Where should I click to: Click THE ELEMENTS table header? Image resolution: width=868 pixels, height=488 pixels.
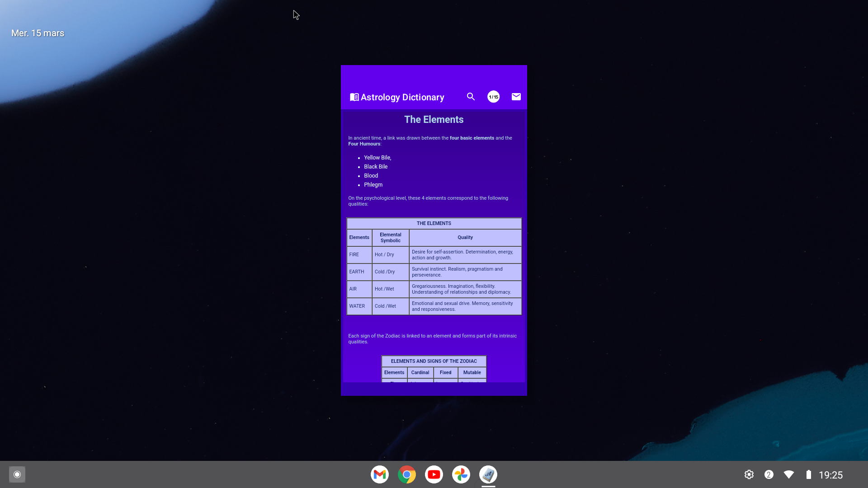pyautogui.click(x=434, y=223)
